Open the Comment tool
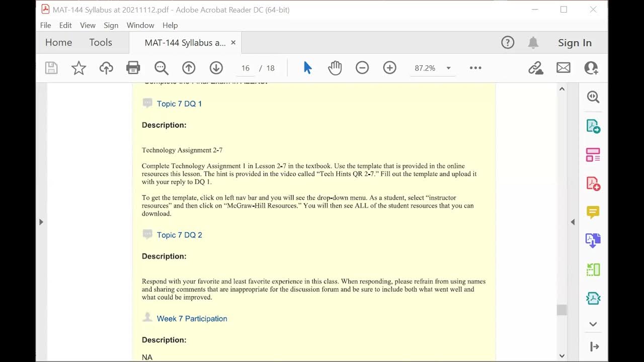 593,212
